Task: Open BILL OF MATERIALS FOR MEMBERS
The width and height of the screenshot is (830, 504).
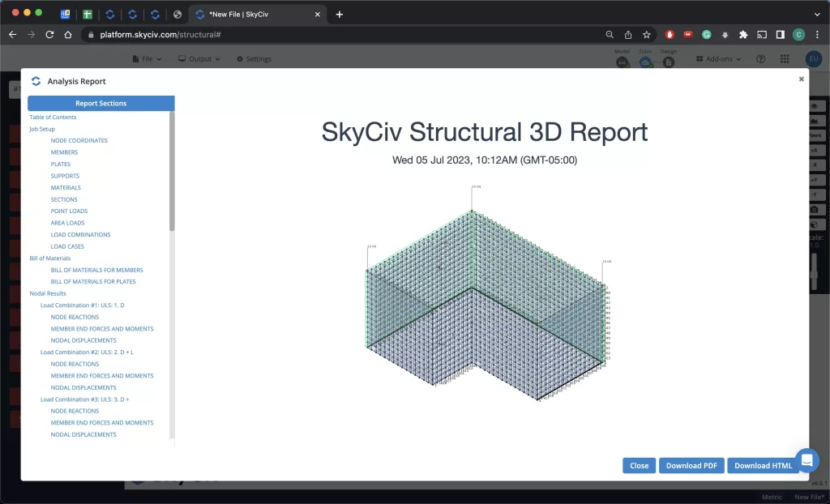Action: point(97,270)
